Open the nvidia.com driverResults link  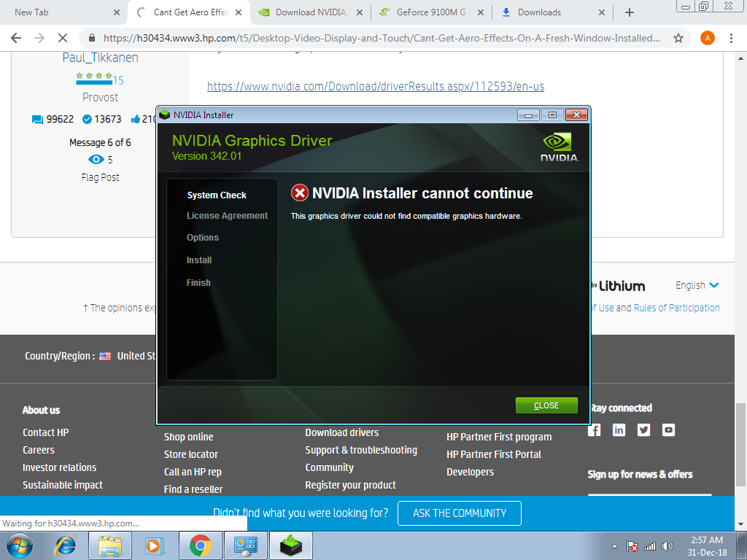[x=376, y=86]
